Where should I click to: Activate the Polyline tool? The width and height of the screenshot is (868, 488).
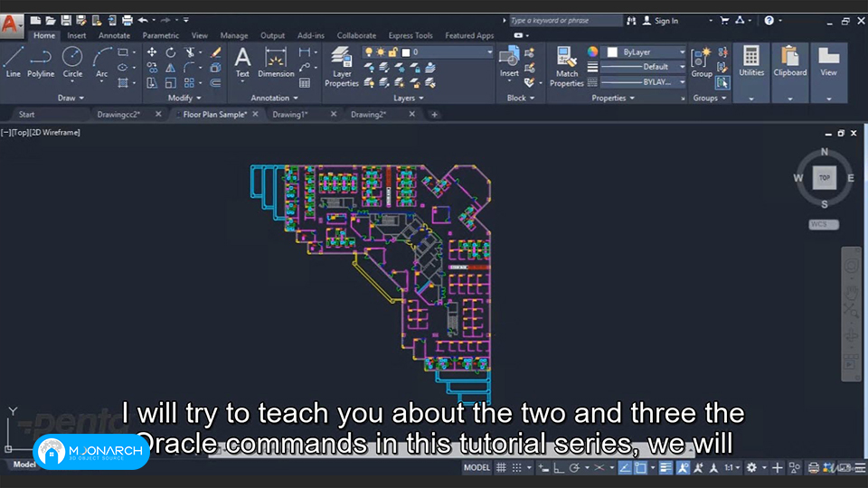(x=41, y=62)
